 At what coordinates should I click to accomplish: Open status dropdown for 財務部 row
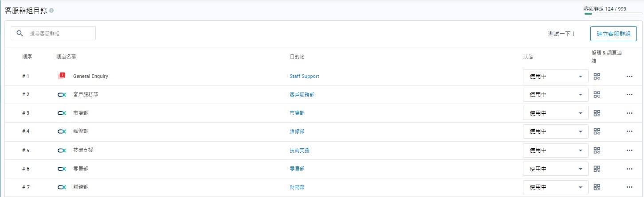point(555,187)
